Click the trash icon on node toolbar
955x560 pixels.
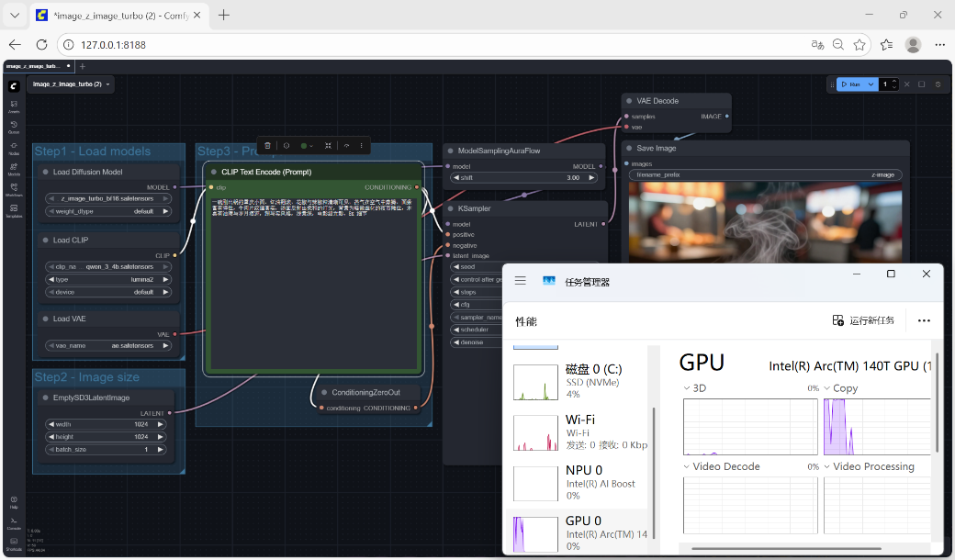[x=267, y=145]
